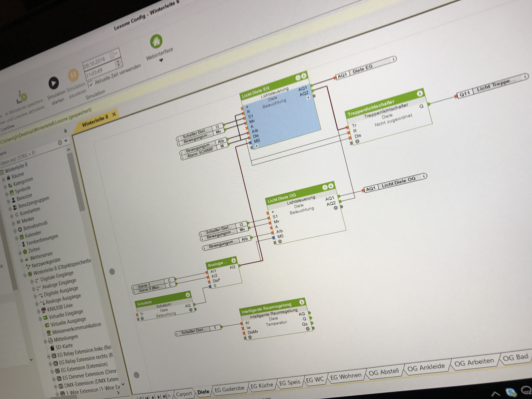This screenshot has width=532, height=399.
Task: Toggle Aktuelle Zeit verwenden checkbox
Action: pos(91,84)
